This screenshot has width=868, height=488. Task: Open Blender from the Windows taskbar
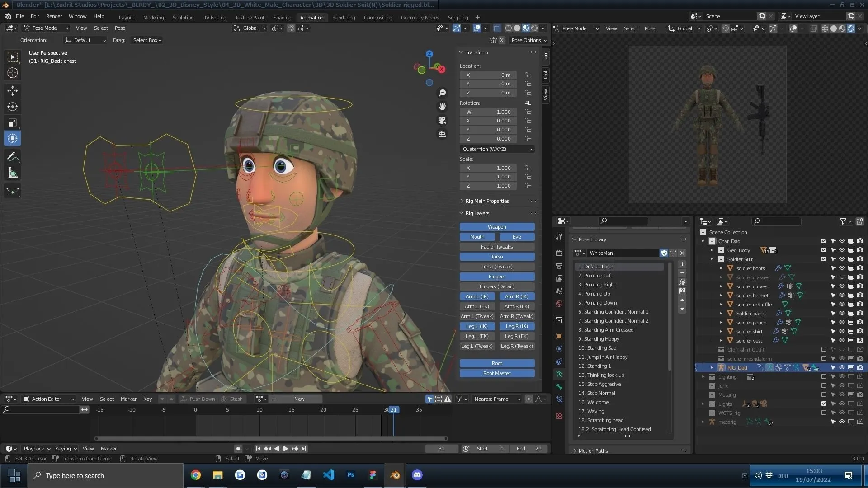click(394, 475)
